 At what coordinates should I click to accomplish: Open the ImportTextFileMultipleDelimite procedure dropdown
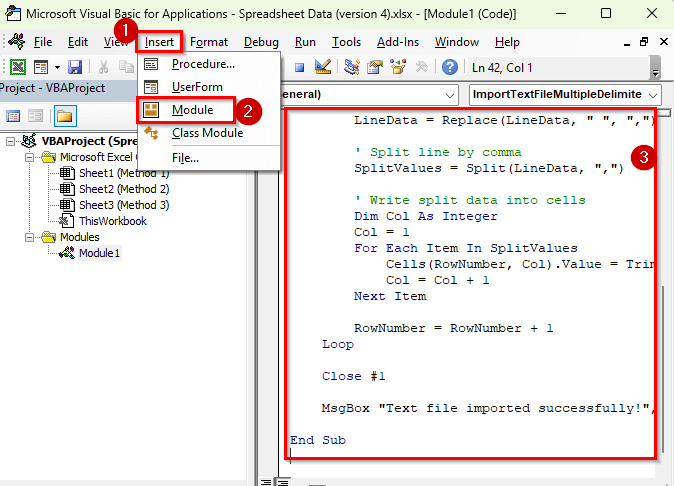pyautogui.click(x=653, y=95)
